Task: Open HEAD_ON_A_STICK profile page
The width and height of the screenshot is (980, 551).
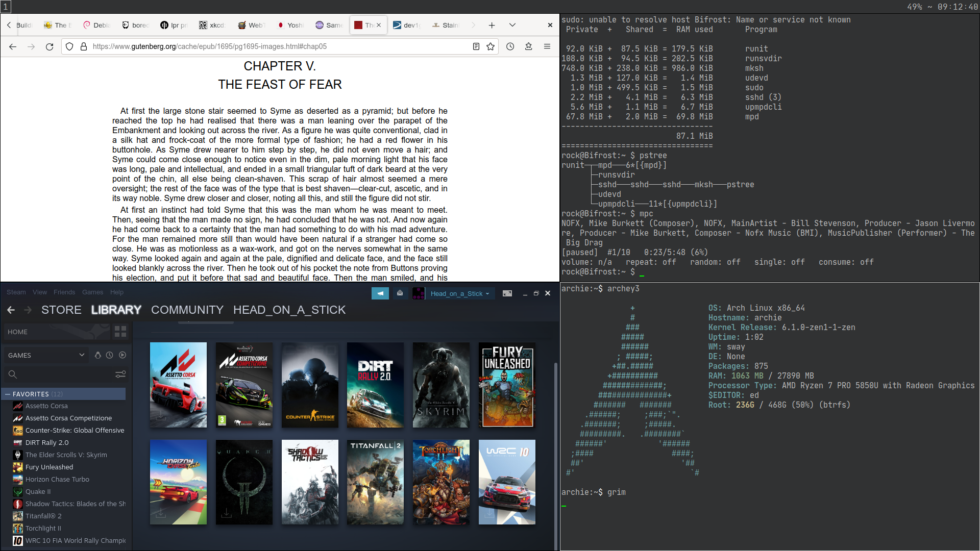Action: [x=289, y=310]
